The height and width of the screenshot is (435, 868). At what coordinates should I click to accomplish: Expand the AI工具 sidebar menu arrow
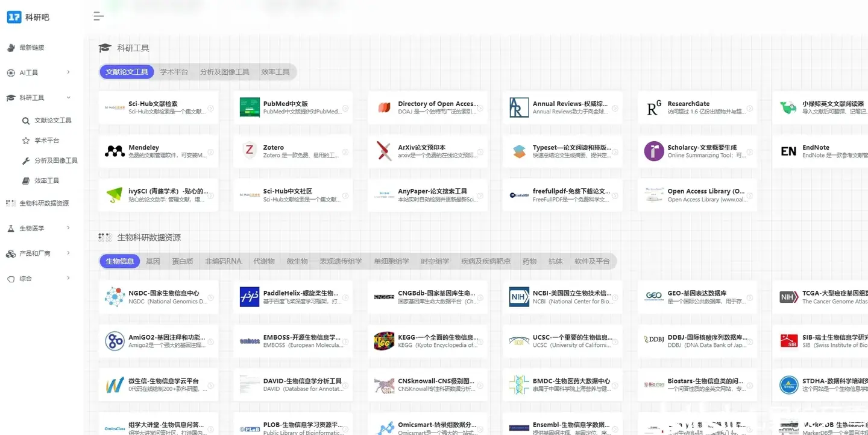pos(68,72)
